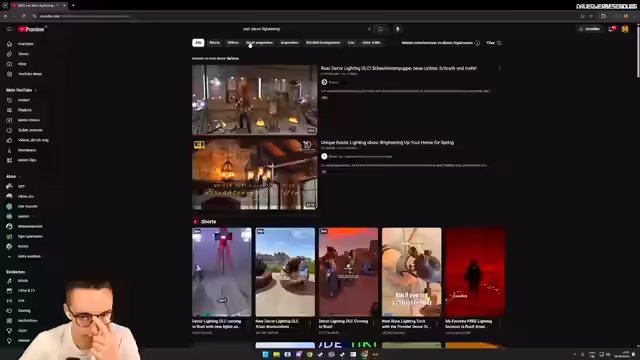Screen dimensions: 640x360
Task: Open the Live explore icon in sidebar
Action: [x=9, y=301]
